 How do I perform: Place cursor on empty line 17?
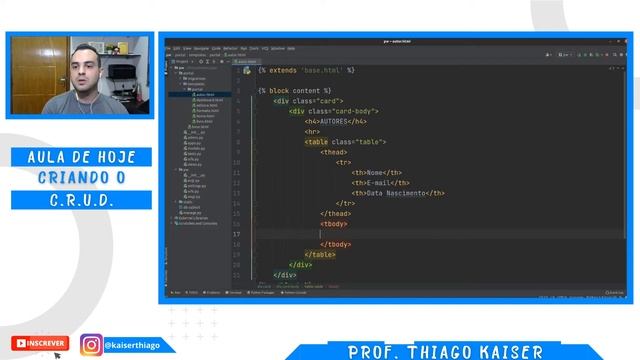click(x=440, y=234)
